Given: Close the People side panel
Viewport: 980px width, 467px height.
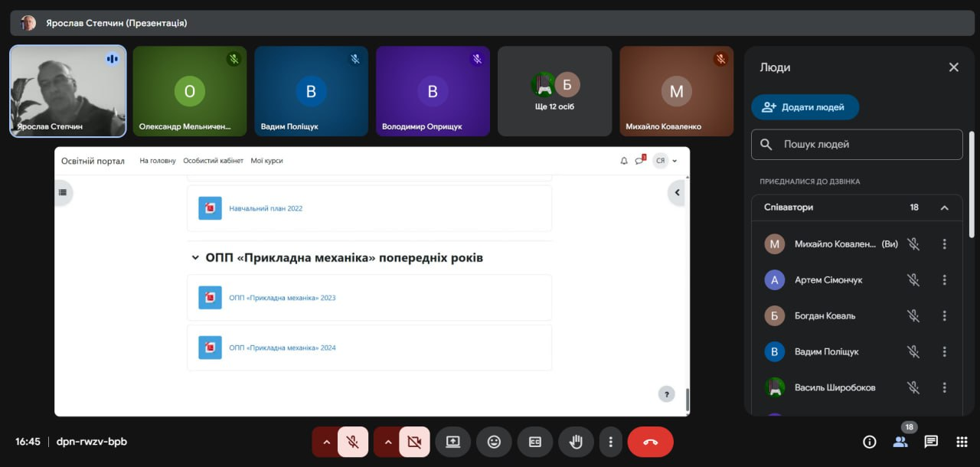Looking at the screenshot, I should (953, 67).
